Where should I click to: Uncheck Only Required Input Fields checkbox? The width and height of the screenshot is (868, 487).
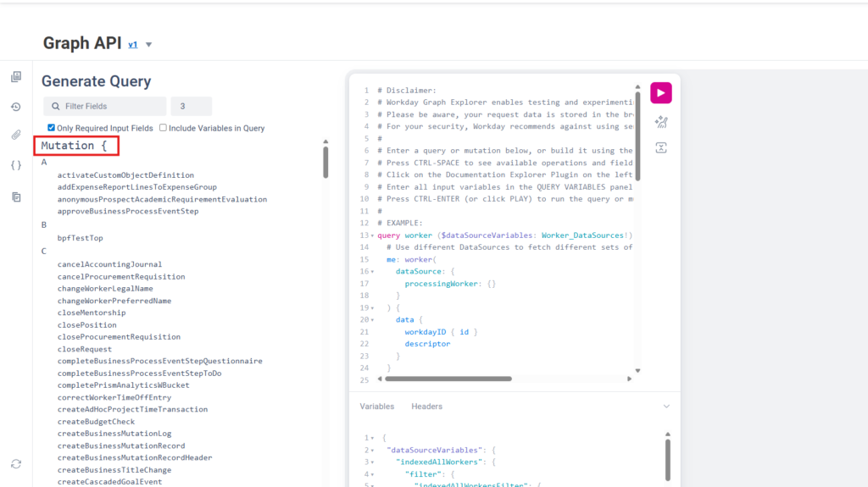[x=52, y=128]
